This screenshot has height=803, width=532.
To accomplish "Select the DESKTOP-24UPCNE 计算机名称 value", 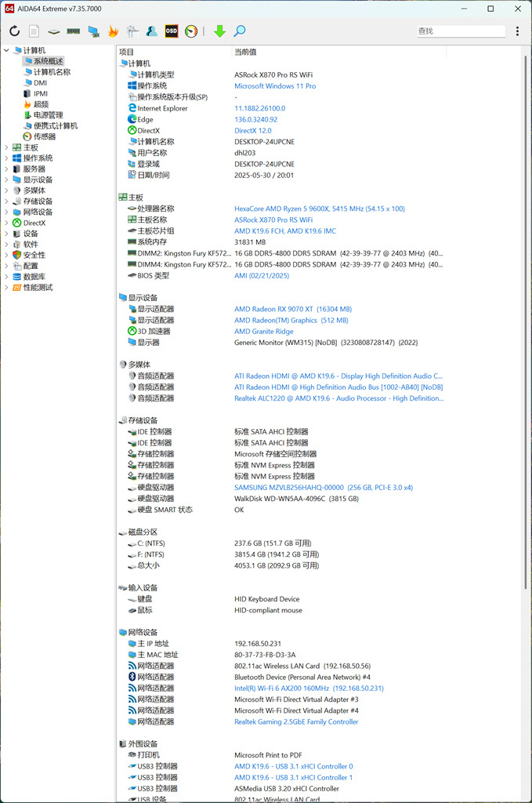I will [265, 142].
